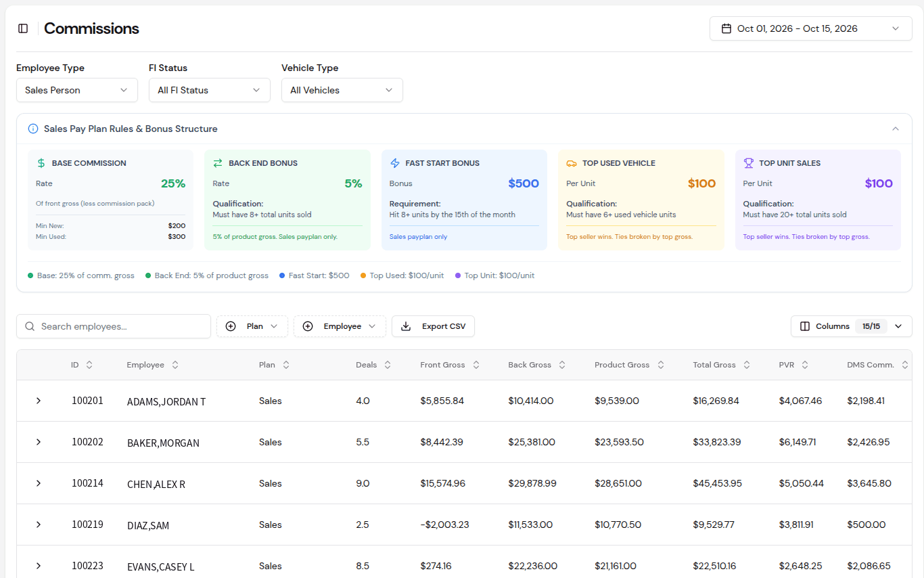Click the dollar icon on Base Commission card
The image size is (924, 578).
(41, 163)
